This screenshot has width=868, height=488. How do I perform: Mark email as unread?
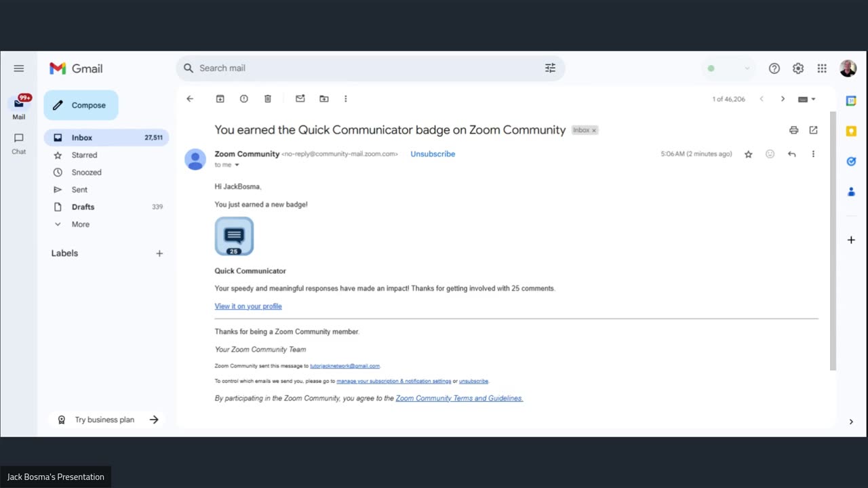300,99
